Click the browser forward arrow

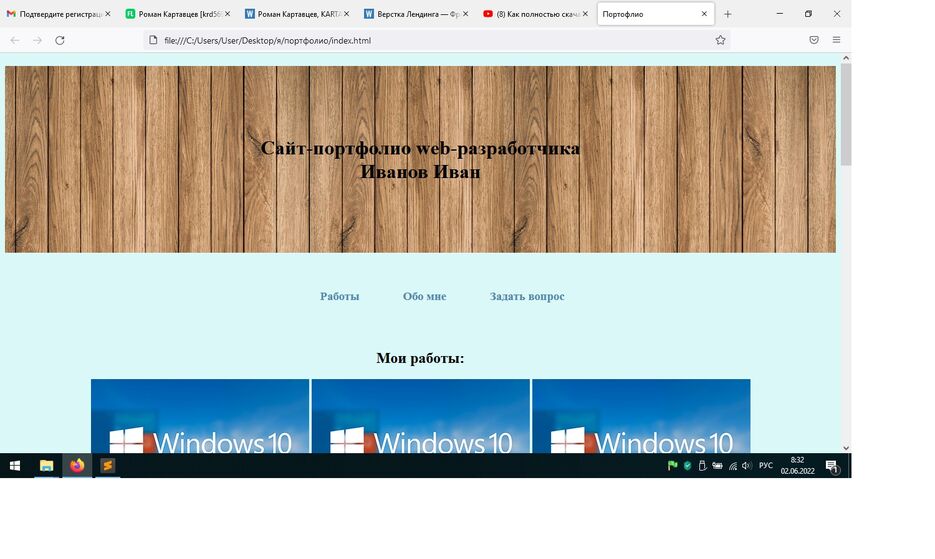(37, 40)
